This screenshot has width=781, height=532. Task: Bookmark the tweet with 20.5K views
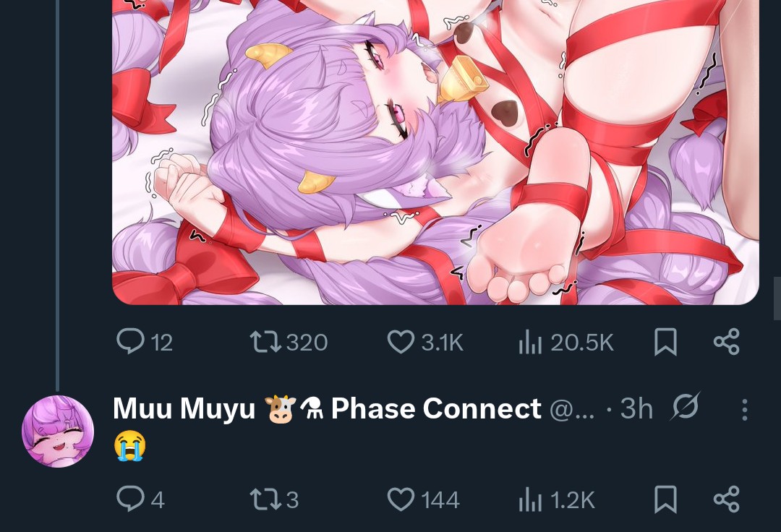[665, 342]
